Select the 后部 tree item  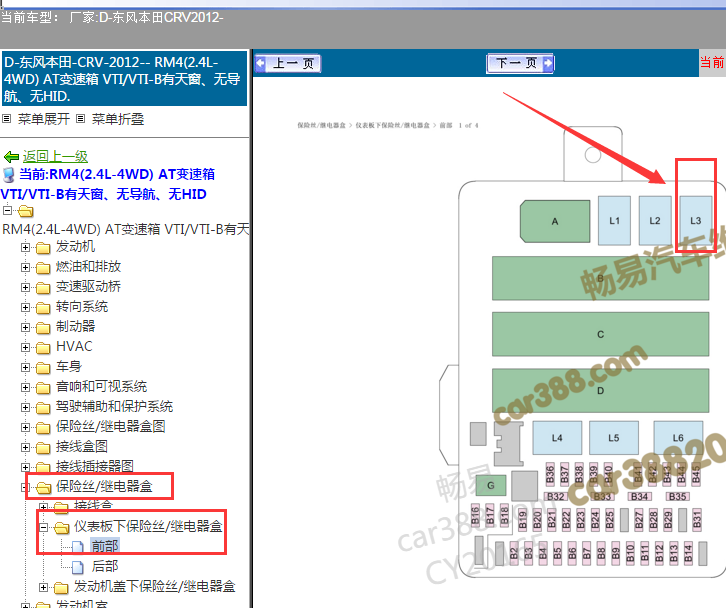pyautogui.click(x=105, y=566)
